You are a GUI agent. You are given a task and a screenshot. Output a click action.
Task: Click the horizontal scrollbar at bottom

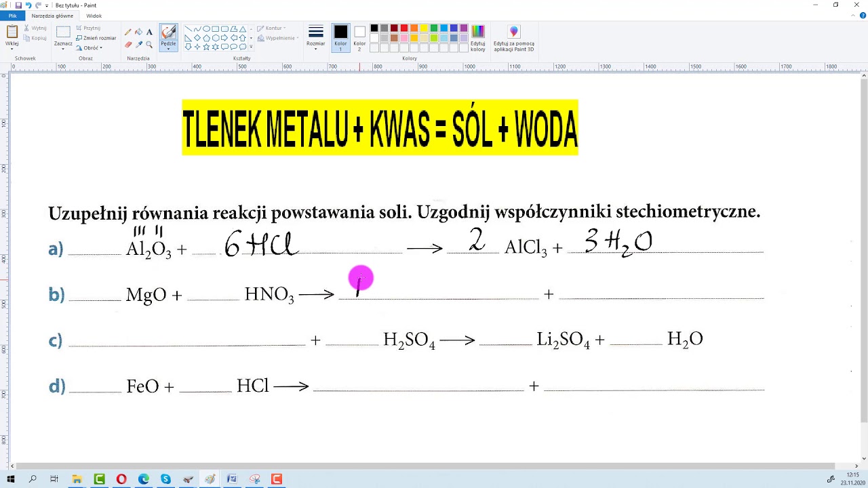[x=425, y=466]
